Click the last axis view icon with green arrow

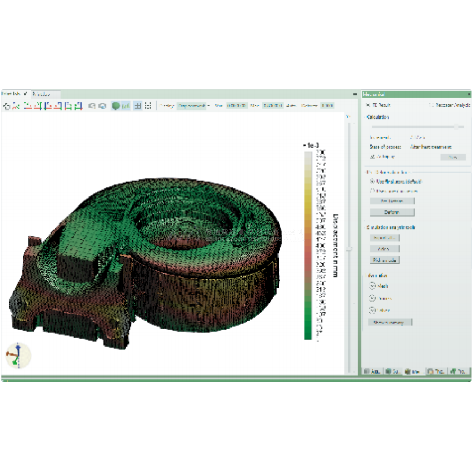[78, 106]
